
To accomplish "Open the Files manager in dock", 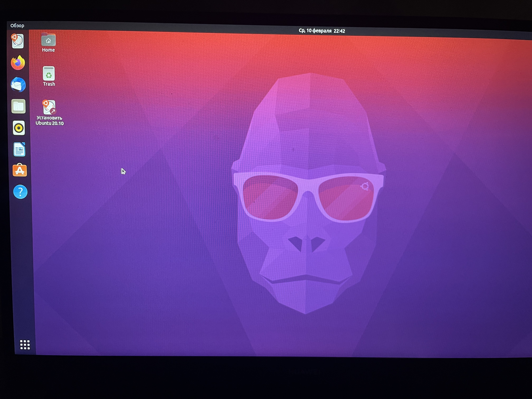I will click(x=18, y=106).
